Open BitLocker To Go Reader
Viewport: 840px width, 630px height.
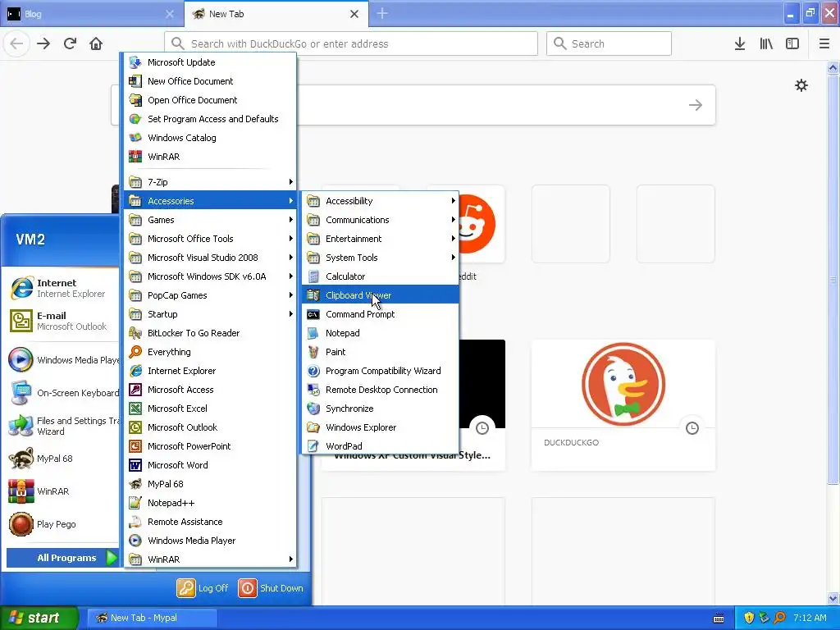click(210, 333)
